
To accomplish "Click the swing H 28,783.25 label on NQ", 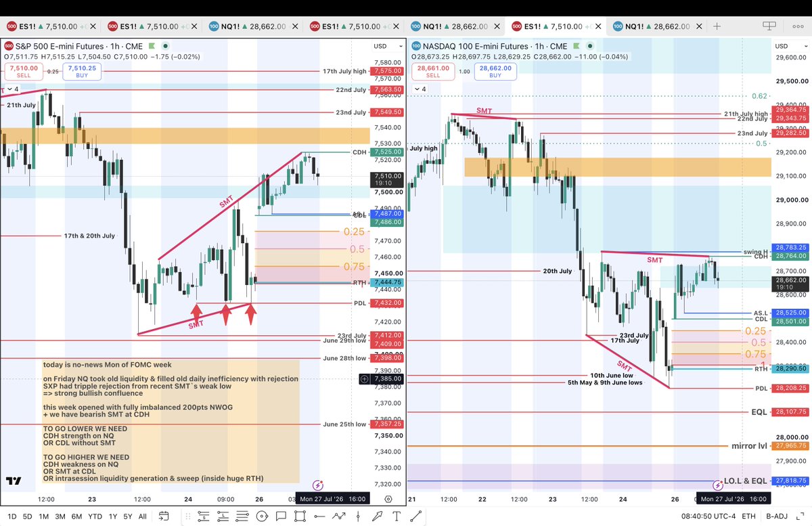I will [x=790, y=248].
